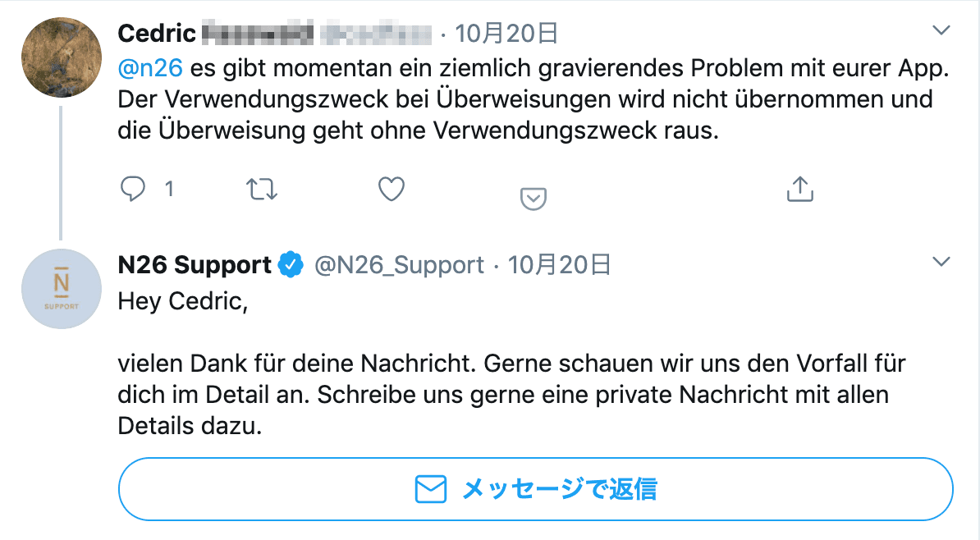Open Cedric's tweet via its 10月20日 timestamp
The image size is (980, 540).
click(x=506, y=33)
